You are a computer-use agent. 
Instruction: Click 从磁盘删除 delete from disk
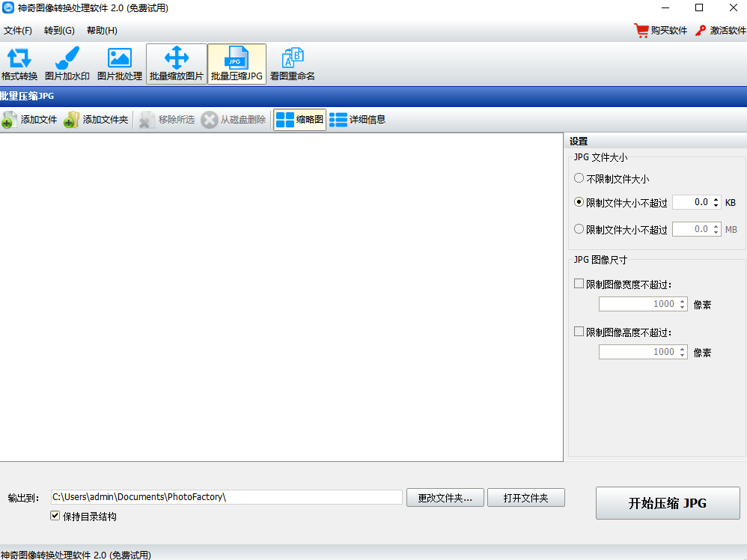click(234, 120)
